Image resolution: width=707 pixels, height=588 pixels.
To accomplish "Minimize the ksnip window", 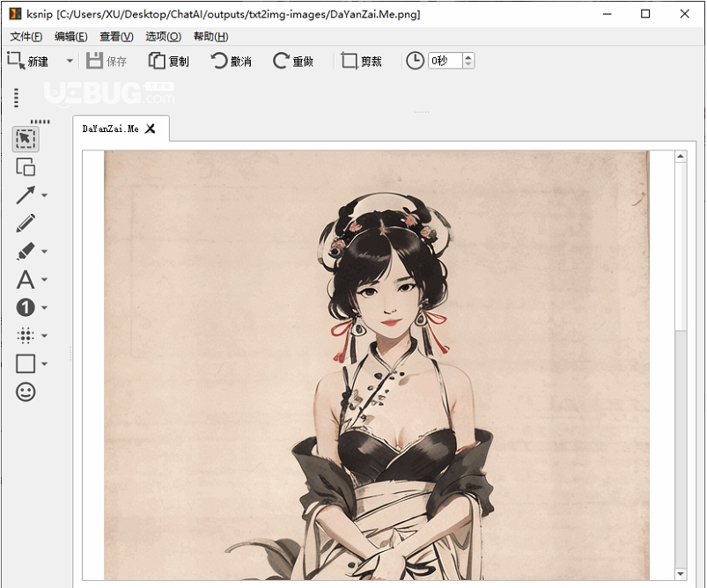I will click(x=607, y=14).
